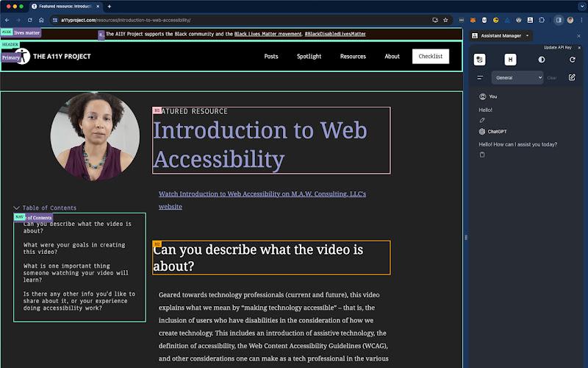
Task: Toggle the browser side panel button
Action: click(x=559, y=20)
